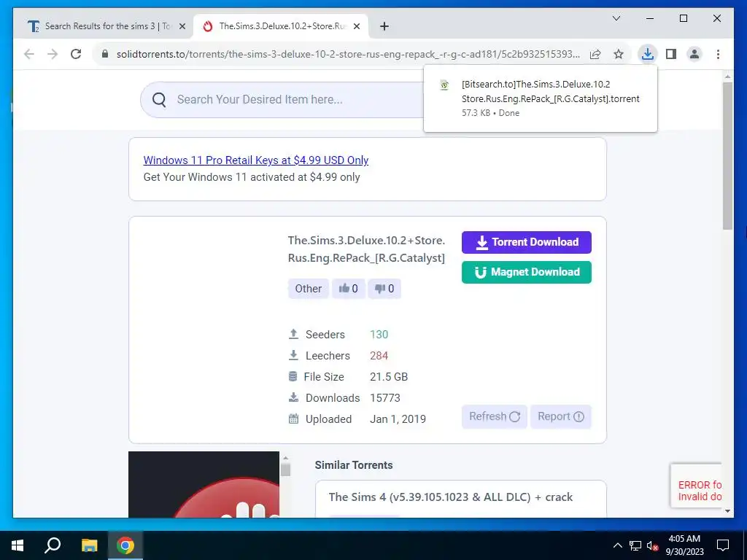Open Windows 11 Pro Retail Keys link
The height and width of the screenshot is (560, 747).
click(256, 160)
